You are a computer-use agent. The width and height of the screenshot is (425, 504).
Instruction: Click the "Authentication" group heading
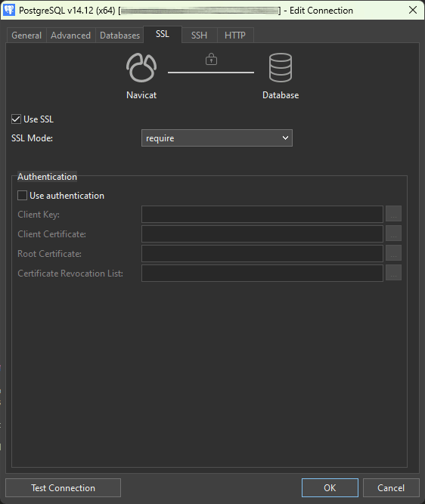tap(48, 177)
